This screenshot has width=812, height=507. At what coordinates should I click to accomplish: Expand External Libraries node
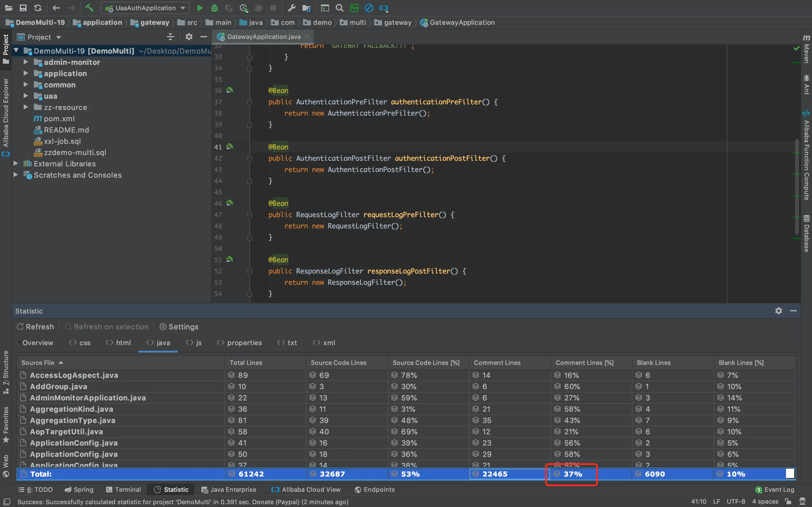pos(16,164)
